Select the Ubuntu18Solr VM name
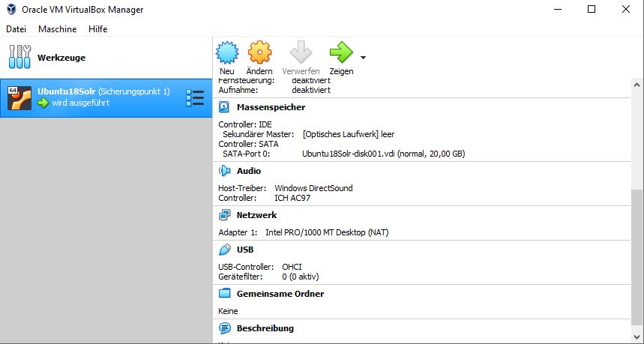 [67, 91]
